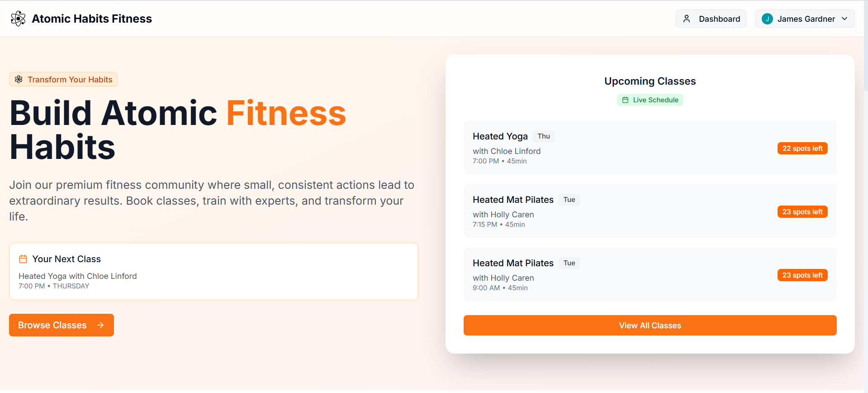The width and height of the screenshot is (868, 393).
Task: Expand the chevron next to James Gardner
Action: point(844,19)
